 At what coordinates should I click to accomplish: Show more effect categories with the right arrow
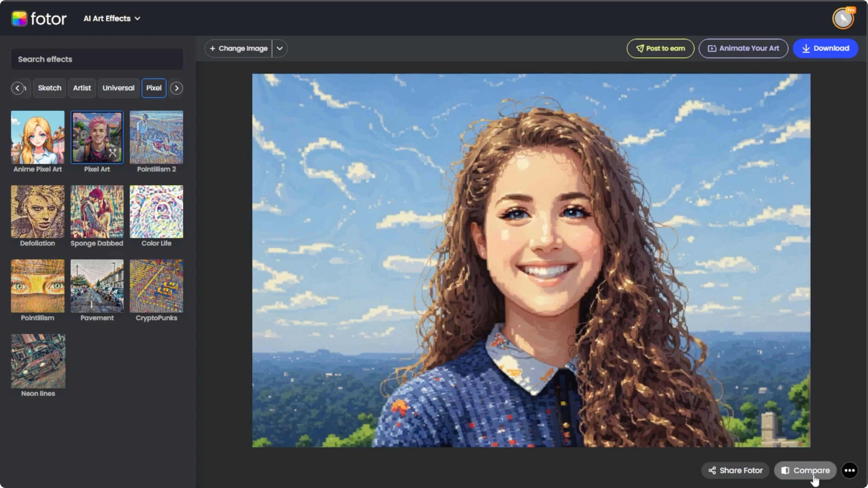coord(177,88)
